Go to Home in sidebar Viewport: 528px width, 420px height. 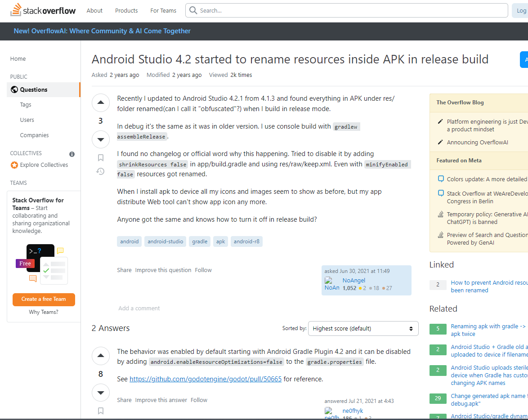18,58
